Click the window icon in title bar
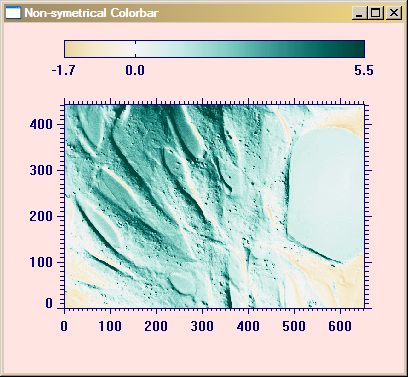 click(14, 13)
